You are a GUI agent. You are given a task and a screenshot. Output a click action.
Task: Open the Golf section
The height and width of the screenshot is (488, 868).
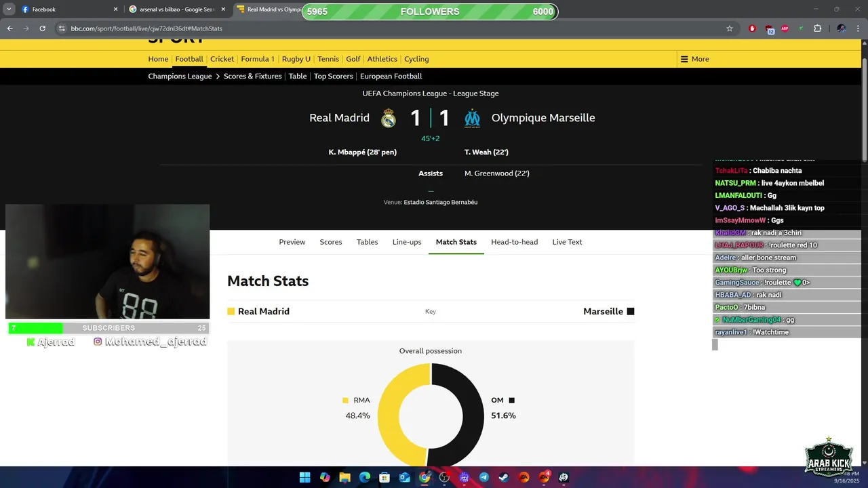(x=353, y=59)
